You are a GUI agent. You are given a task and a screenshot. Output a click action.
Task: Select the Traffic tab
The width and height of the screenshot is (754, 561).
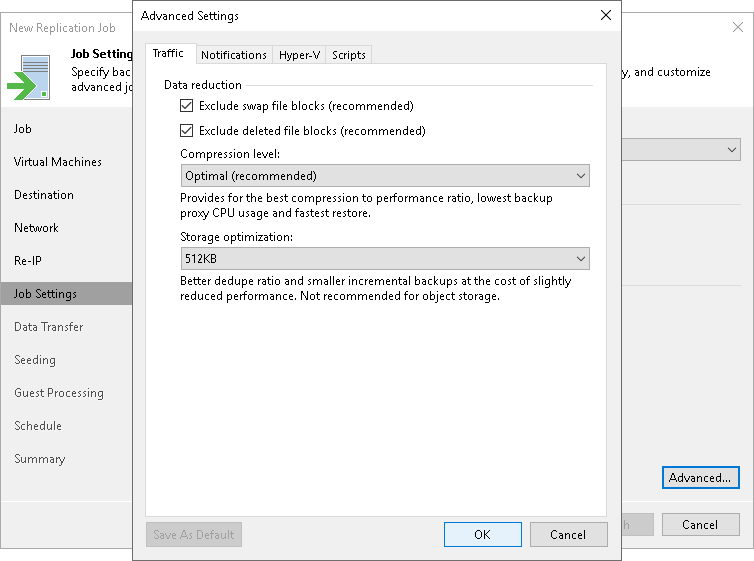click(x=168, y=54)
